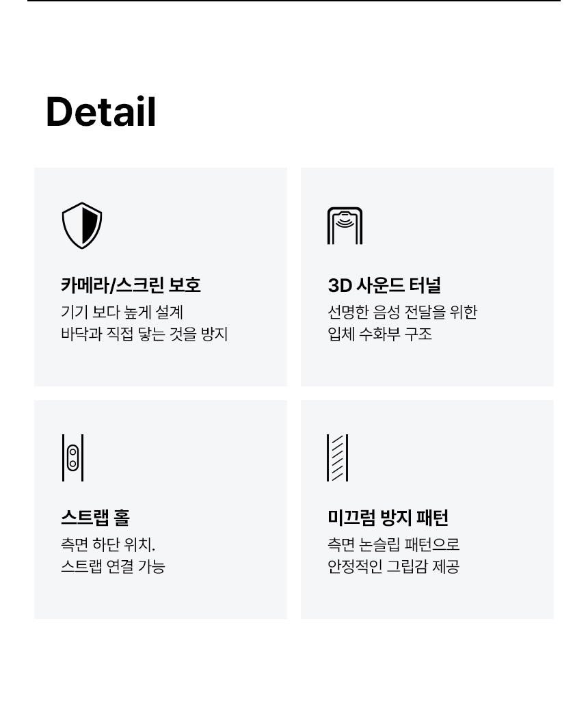Click the anti-slip pattern icon

(338, 458)
